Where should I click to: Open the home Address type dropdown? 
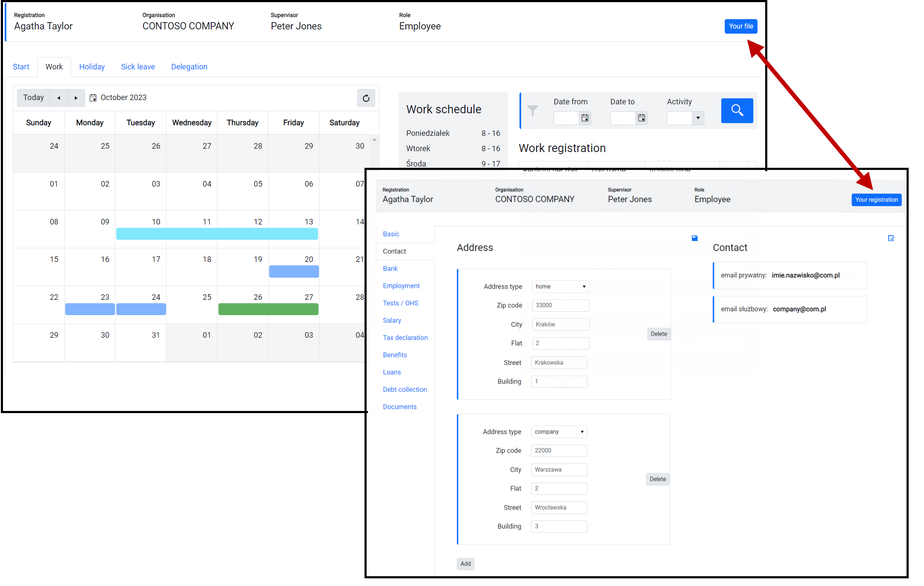560,287
